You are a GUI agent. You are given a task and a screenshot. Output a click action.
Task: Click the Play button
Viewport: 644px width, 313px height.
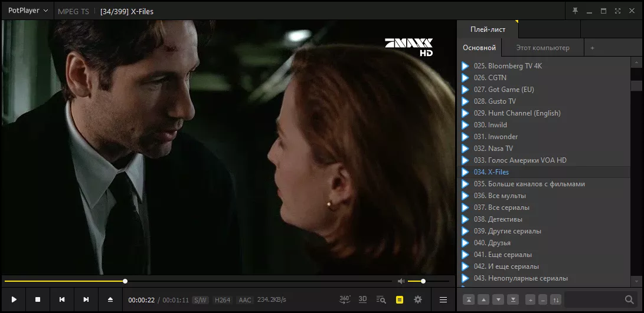click(x=14, y=300)
